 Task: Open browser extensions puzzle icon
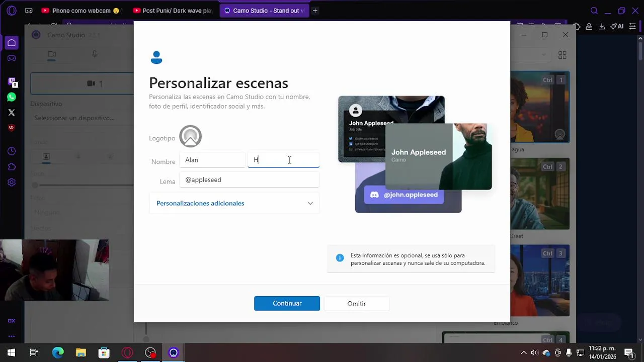pos(577,27)
